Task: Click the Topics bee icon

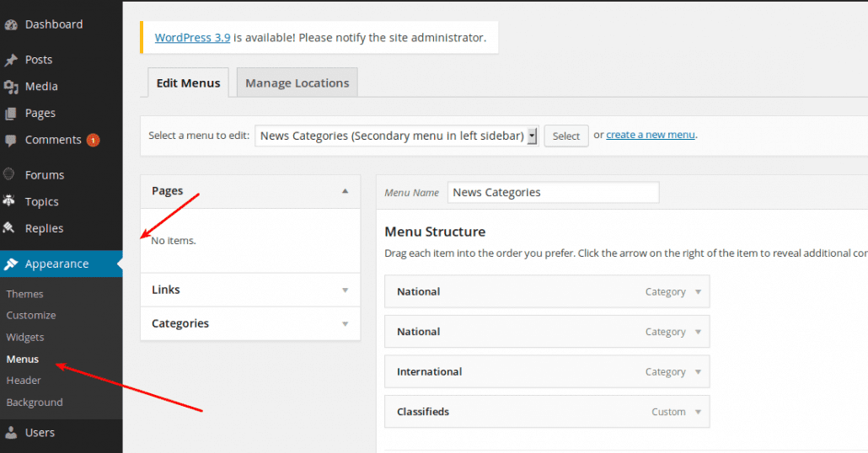Action: (9, 201)
